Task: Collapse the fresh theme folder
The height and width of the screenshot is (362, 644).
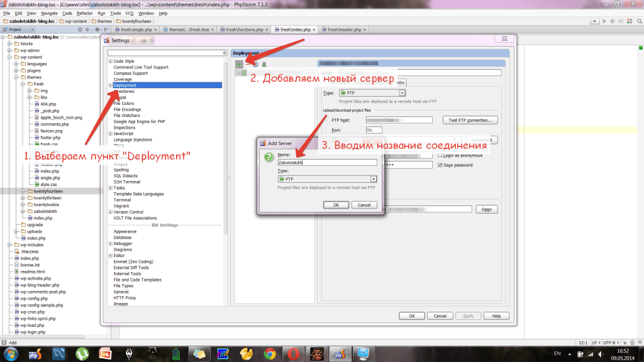Action: pos(23,84)
